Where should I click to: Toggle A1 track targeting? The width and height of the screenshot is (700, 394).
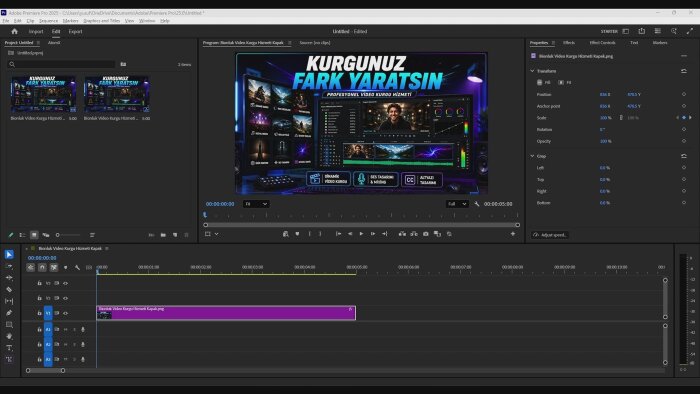[48, 329]
